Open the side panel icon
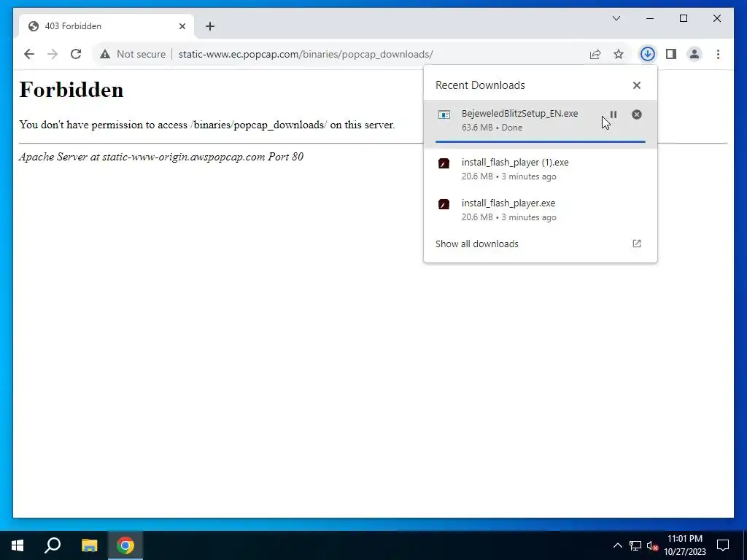Viewport: 747px width, 560px height. point(671,54)
